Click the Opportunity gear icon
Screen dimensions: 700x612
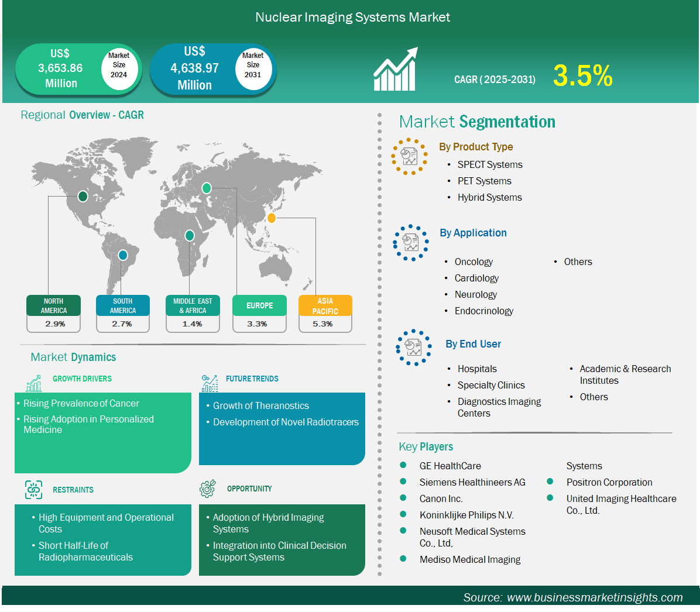[x=208, y=489]
